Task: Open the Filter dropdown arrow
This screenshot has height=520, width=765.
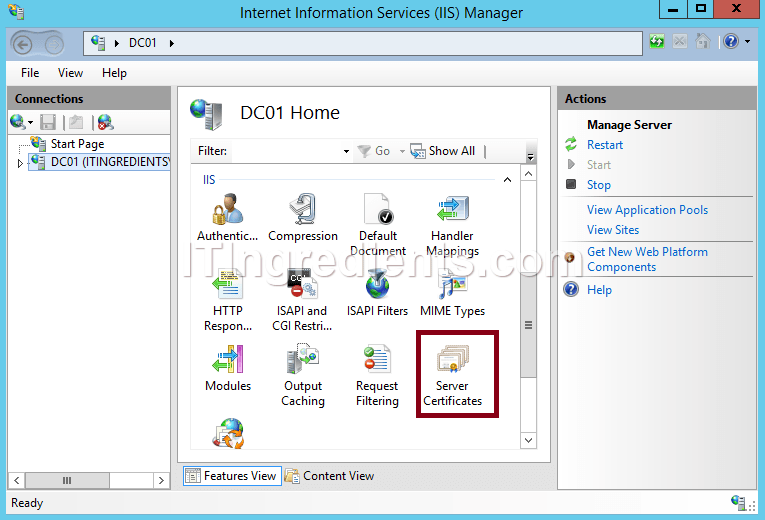Action: click(346, 151)
